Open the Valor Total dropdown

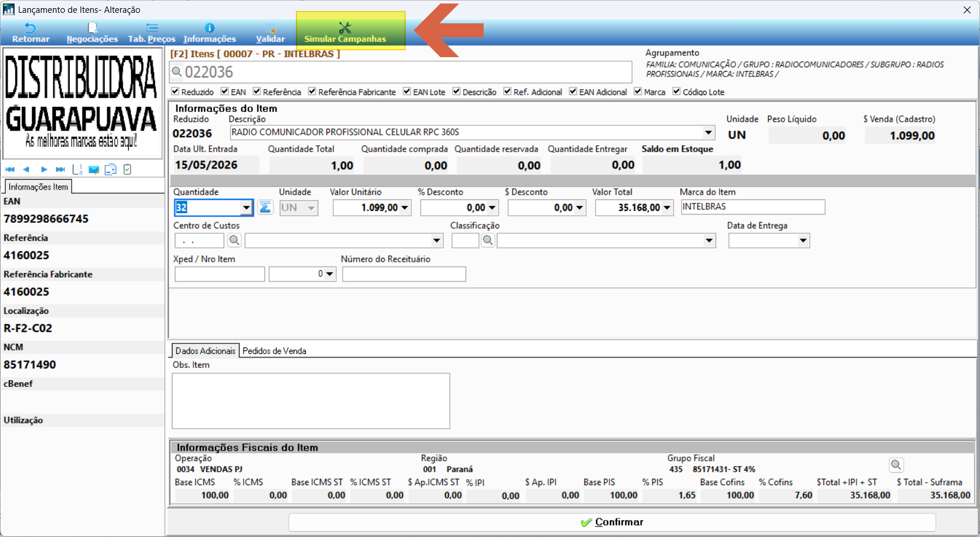pos(667,208)
